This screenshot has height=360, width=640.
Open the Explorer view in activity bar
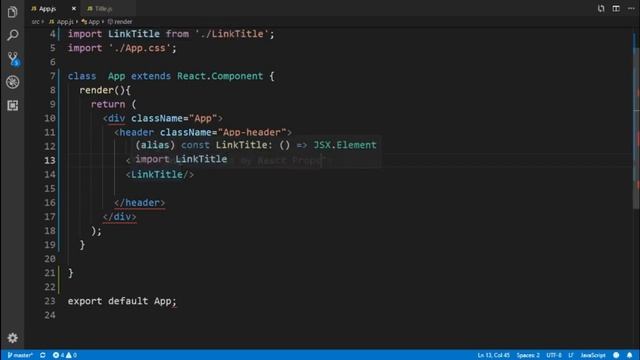click(12, 12)
